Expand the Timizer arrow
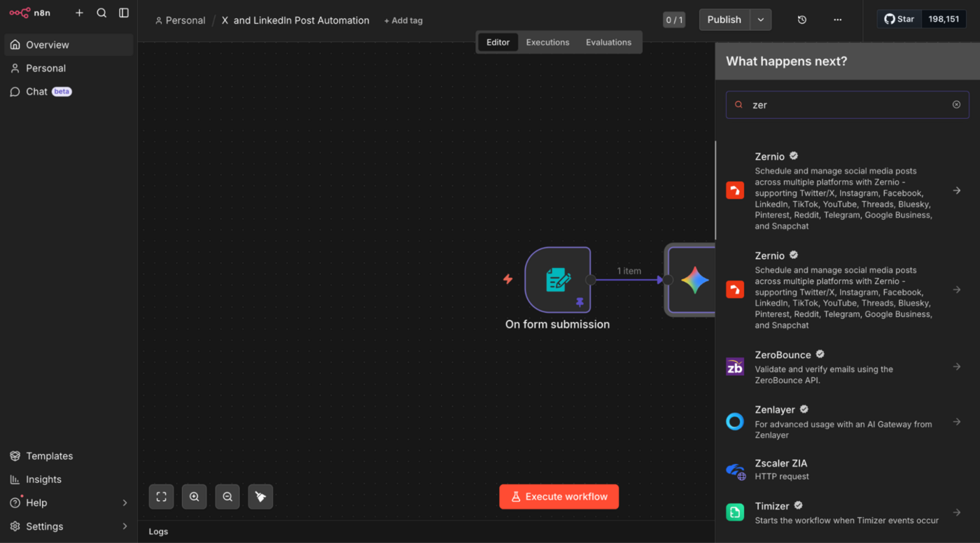 (x=957, y=512)
